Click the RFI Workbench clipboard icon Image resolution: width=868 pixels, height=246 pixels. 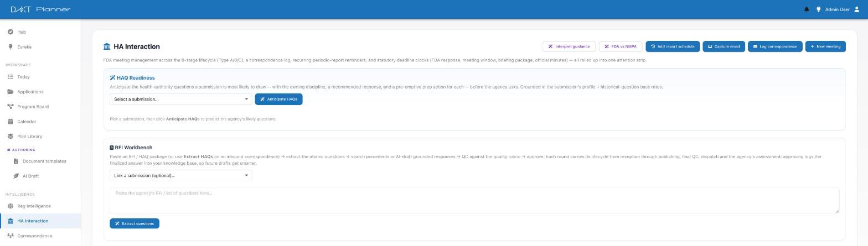[112, 148]
